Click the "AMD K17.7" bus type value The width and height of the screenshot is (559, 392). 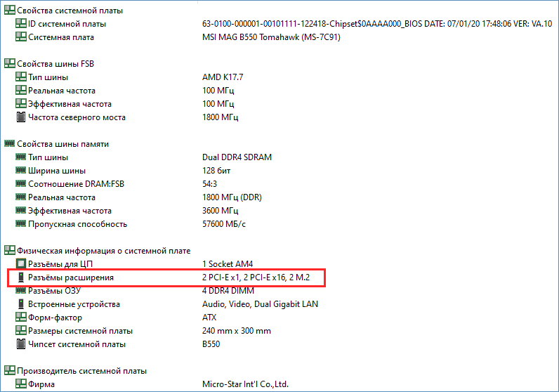coord(223,77)
